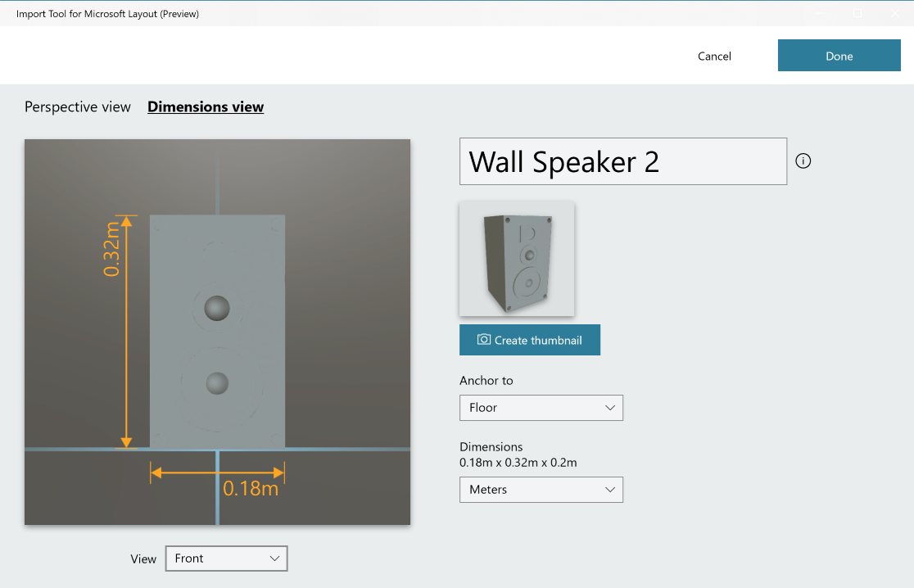
Task: Open the Anchor to Floor dropdown
Action: pos(541,407)
